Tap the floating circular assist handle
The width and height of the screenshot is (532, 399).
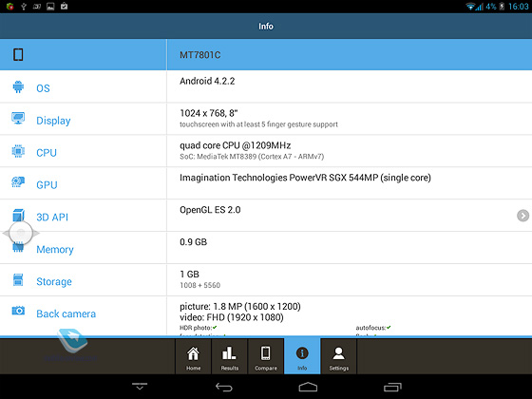pyautogui.click(x=21, y=233)
